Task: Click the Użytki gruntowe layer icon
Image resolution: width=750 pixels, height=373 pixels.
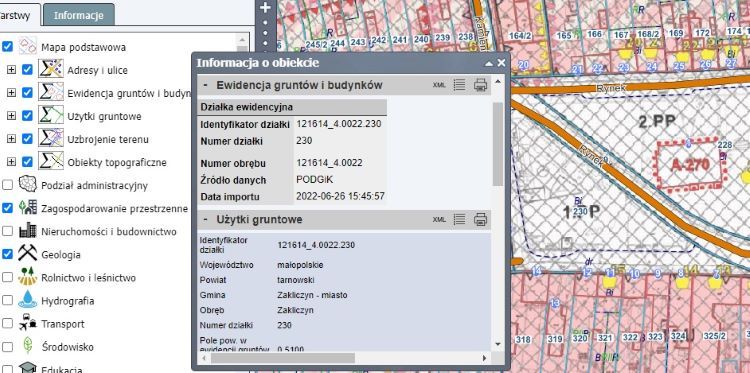Action: (x=51, y=114)
